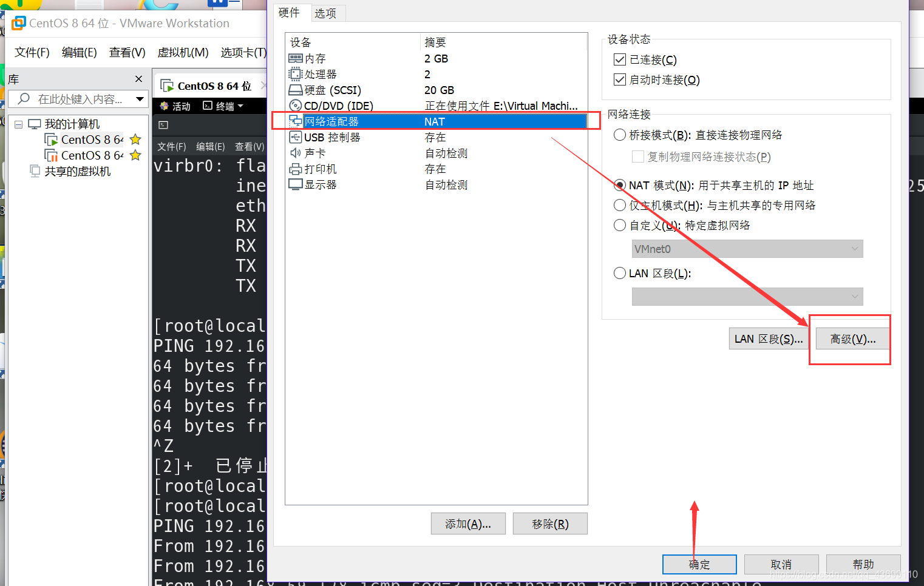Click the Hard disk (SCSI) icon

[296, 90]
